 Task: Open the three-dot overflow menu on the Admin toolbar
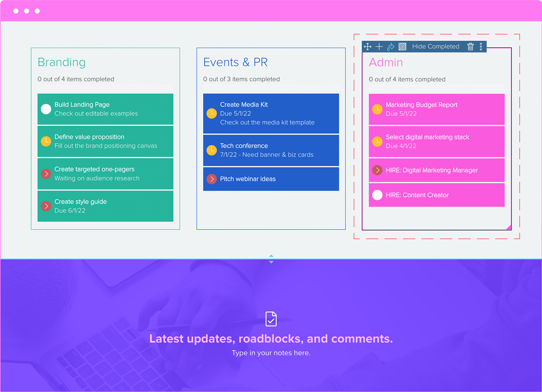(481, 47)
